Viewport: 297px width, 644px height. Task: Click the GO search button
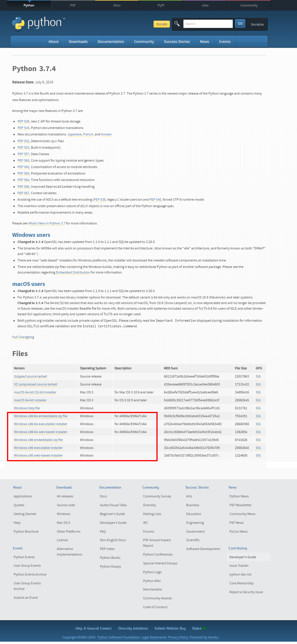[x=240, y=24]
